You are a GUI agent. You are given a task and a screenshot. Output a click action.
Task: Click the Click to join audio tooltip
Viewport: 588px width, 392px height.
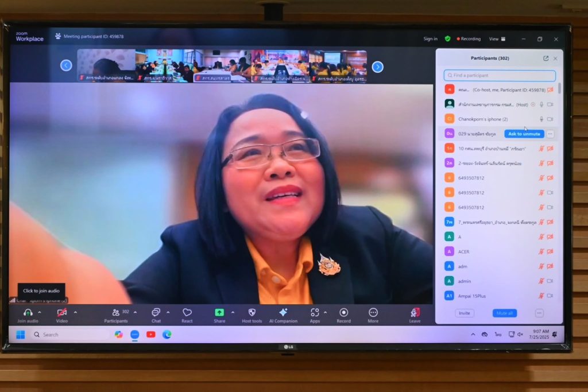point(41,291)
